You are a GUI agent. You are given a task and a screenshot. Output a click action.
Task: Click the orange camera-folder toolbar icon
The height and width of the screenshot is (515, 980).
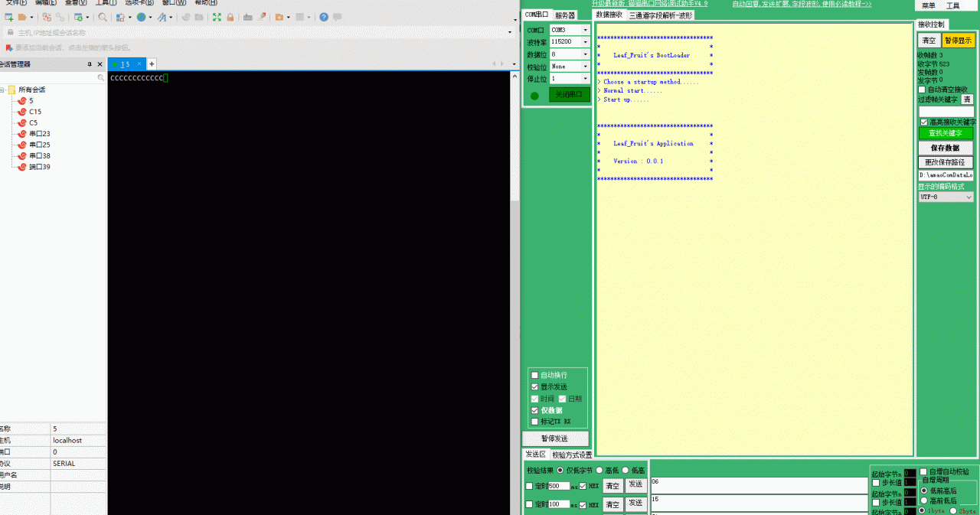279,17
